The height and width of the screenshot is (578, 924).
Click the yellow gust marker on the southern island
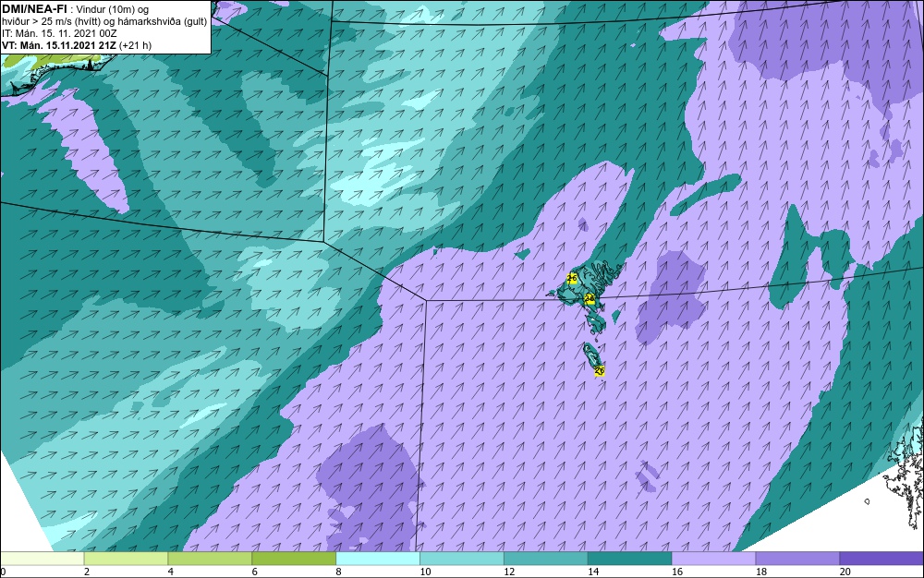click(x=600, y=370)
